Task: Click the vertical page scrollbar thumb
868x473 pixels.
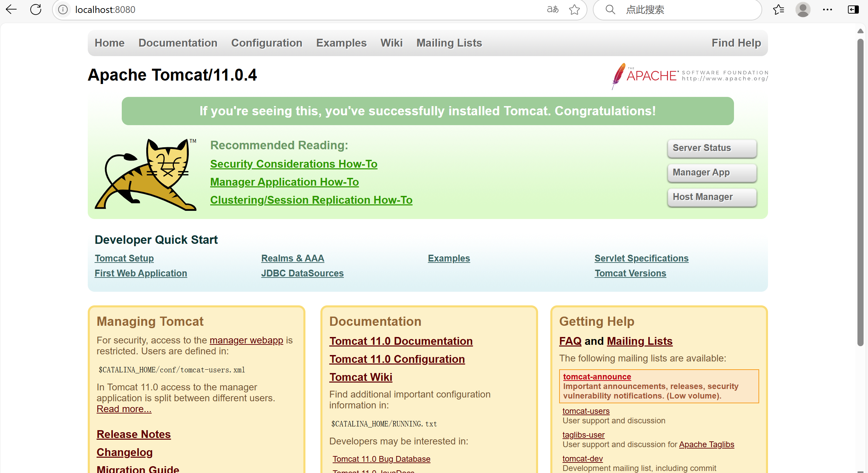Action: (x=861, y=192)
